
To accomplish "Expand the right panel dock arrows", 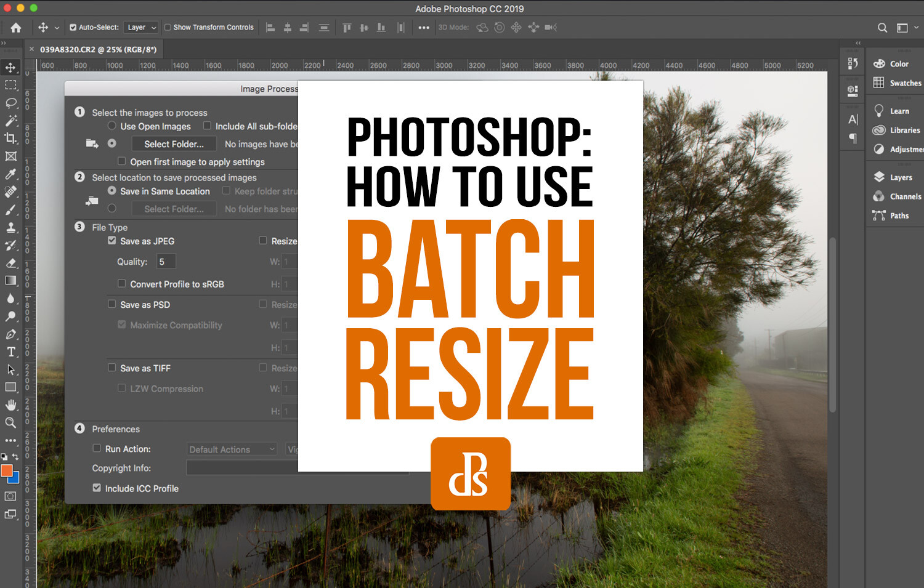I will click(x=858, y=43).
